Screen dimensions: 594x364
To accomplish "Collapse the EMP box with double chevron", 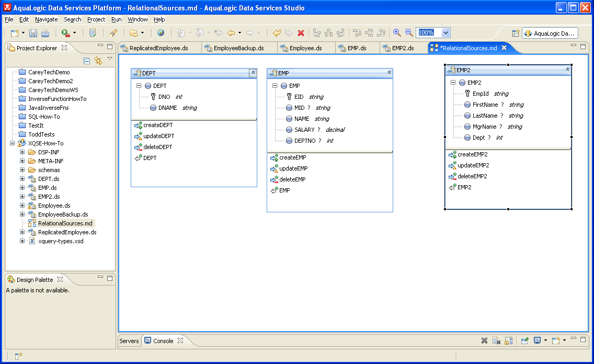I will pos(389,72).
